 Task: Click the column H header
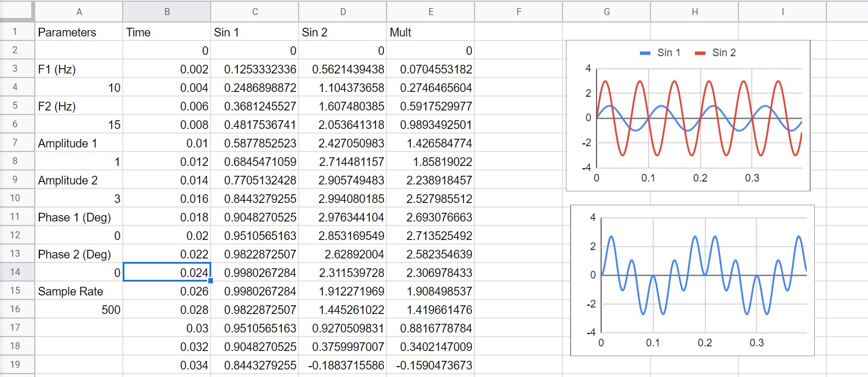pyautogui.click(x=694, y=12)
